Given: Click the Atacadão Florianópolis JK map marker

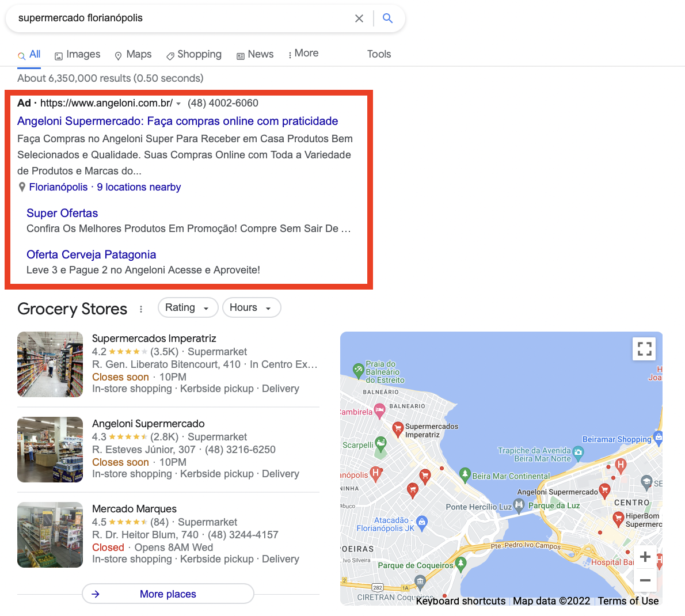Looking at the screenshot, I should point(421,523).
